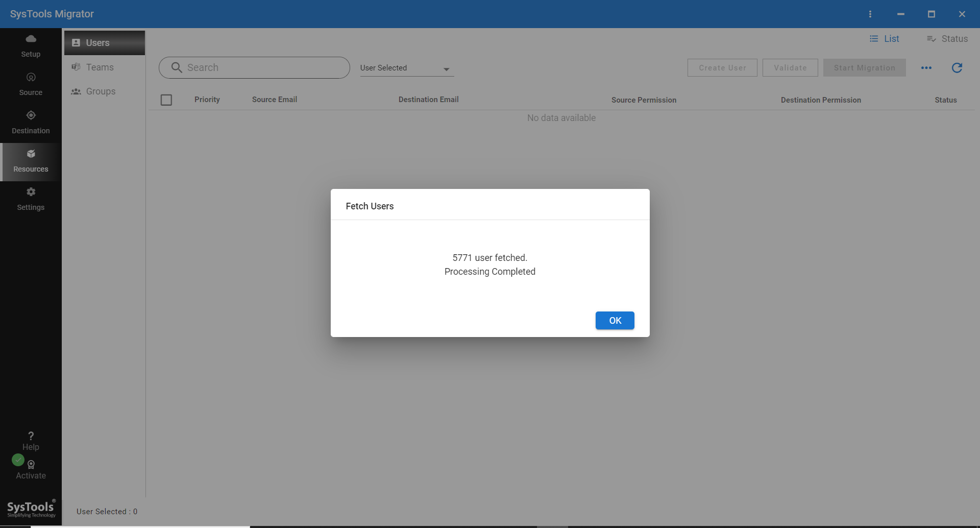
Task: Open the Destination target icon
Action: pos(31,116)
